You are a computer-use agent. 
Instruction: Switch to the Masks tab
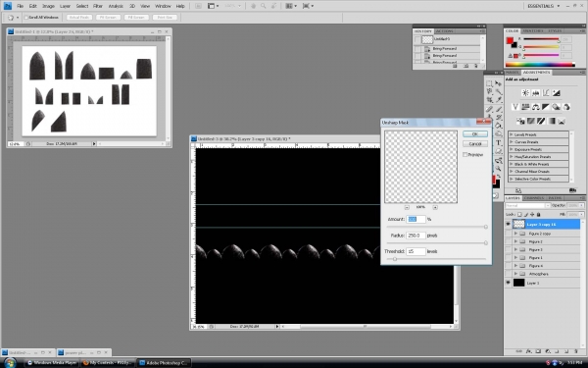[512, 72]
